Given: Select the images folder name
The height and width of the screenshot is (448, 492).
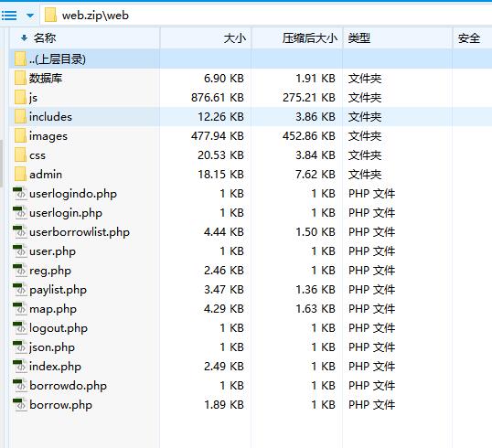Looking at the screenshot, I should pos(48,136).
